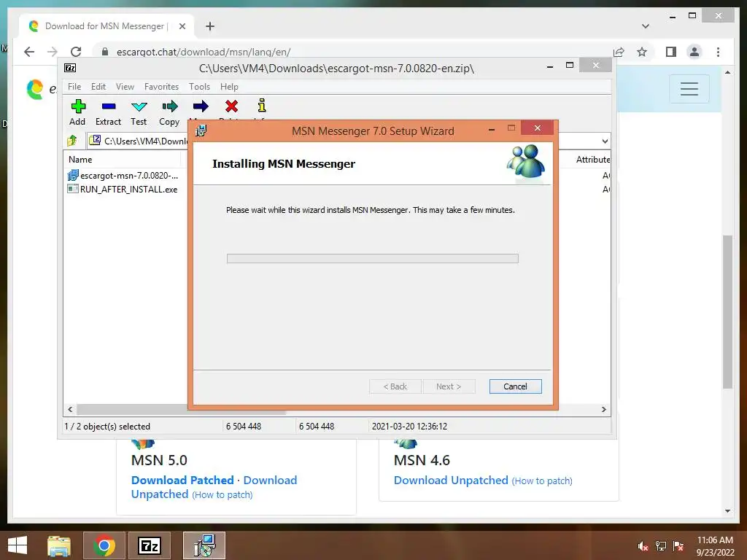
Task: Select the Copy tool in 7-Zip
Action: (169, 112)
